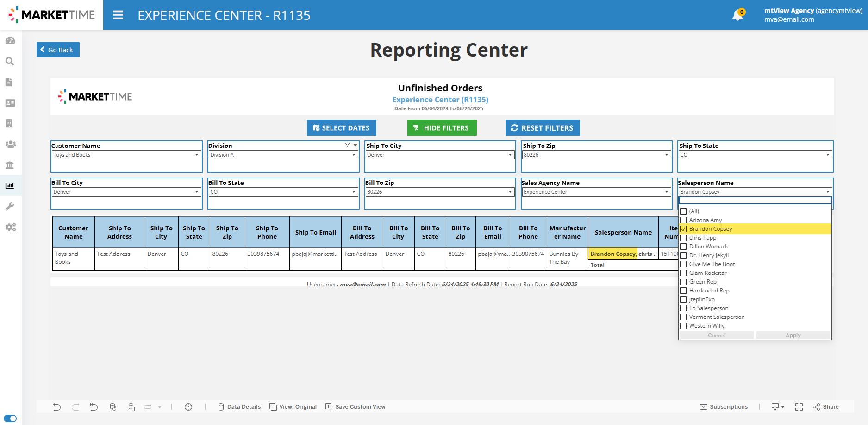Expand Division filter menu caret
Screen dimensions: 868x425
[x=355, y=145]
